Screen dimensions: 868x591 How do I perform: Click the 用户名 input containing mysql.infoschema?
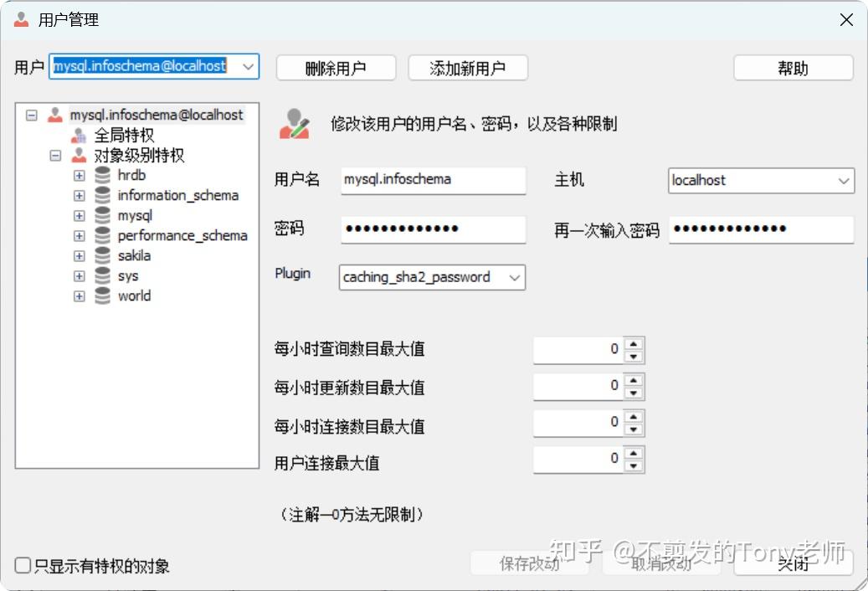tap(433, 180)
